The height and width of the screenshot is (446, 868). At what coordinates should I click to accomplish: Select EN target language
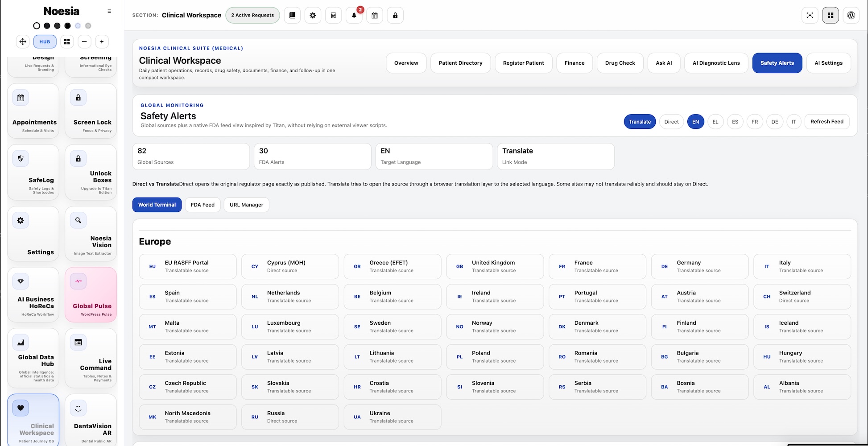tap(696, 122)
